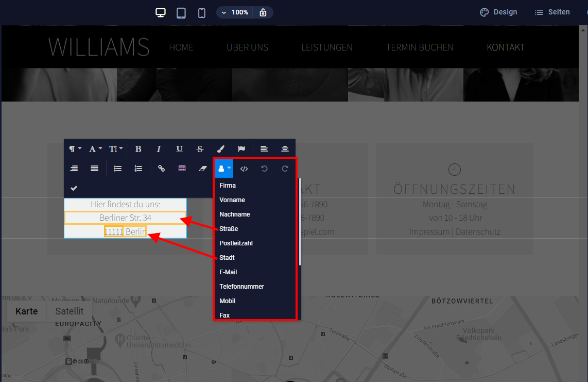This screenshot has width=588, height=382.
Task: Open the Impressum link
Action: [x=429, y=232]
